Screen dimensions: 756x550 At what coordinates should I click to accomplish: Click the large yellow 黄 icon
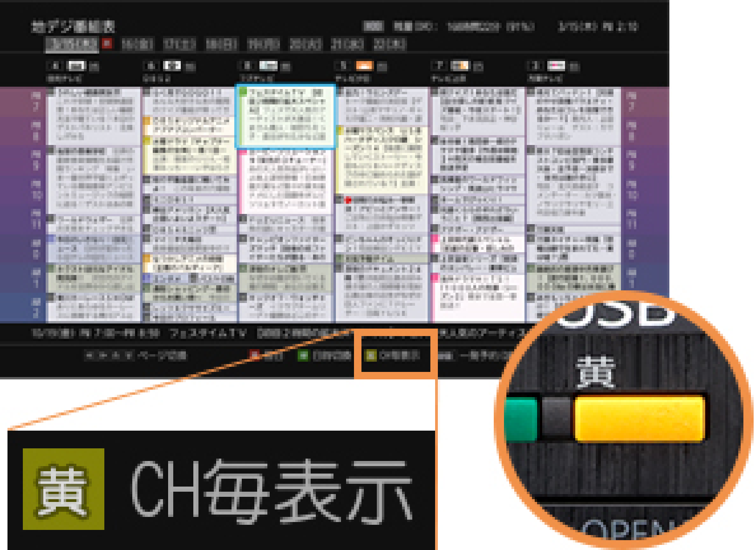click(x=63, y=489)
